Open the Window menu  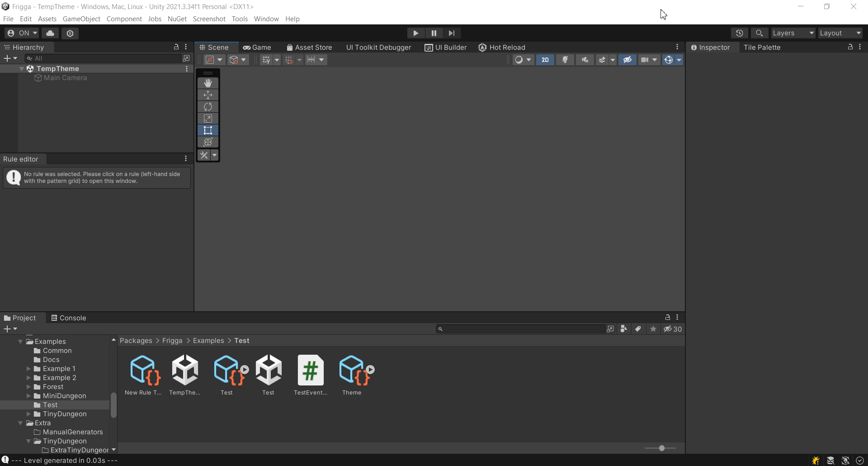click(266, 19)
